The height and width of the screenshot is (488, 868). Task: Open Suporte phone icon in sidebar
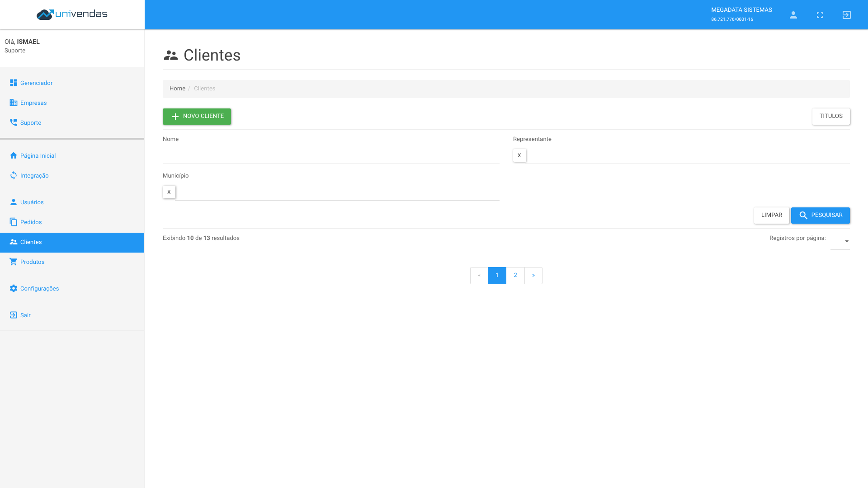pyautogui.click(x=14, y=123)
